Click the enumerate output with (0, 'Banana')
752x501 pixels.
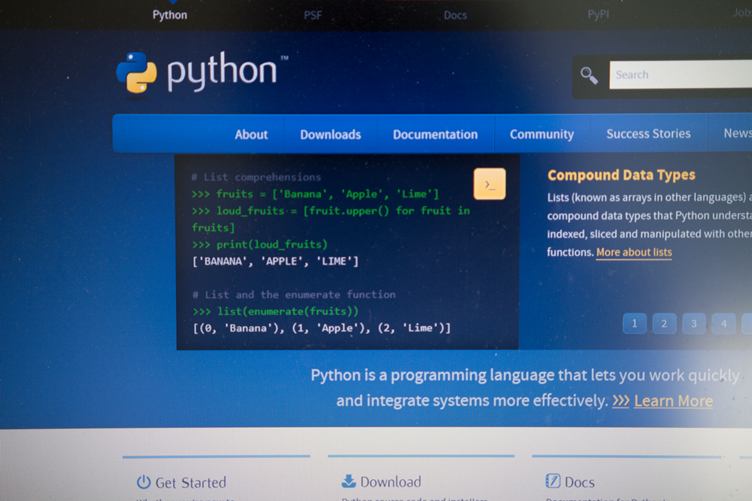[321, 328]
